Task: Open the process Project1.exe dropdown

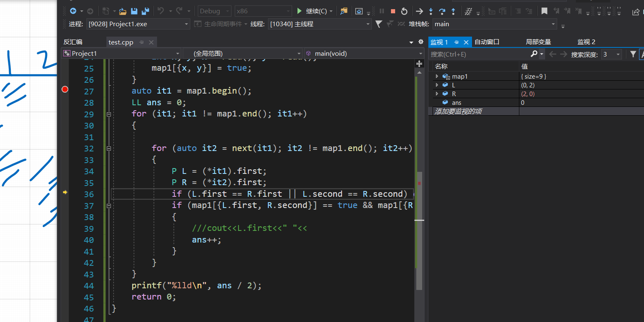Action: (x=138, y=24)
